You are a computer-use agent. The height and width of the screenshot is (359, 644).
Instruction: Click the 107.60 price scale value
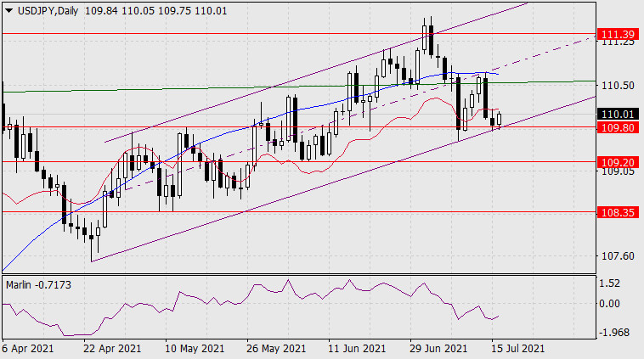618,256
